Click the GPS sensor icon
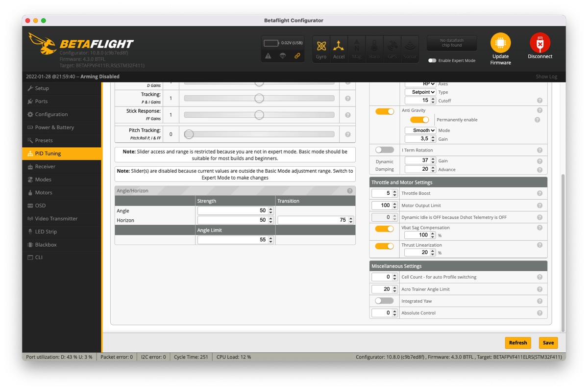Image resolution: width=588 pixels, height=390 pixels. [392, 49]
